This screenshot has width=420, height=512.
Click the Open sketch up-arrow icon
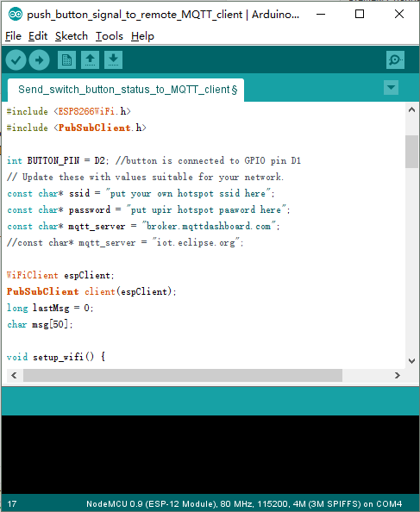(x=91, y=60)
